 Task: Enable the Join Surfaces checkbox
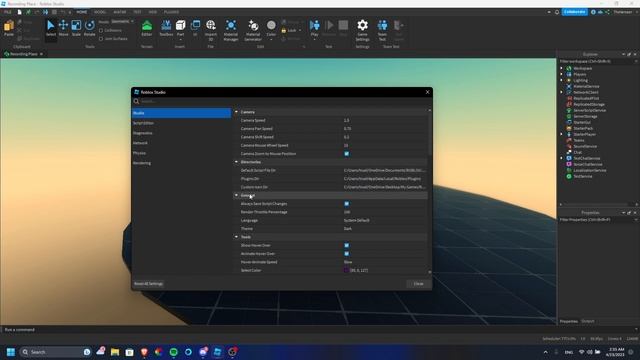pos(101,39)
